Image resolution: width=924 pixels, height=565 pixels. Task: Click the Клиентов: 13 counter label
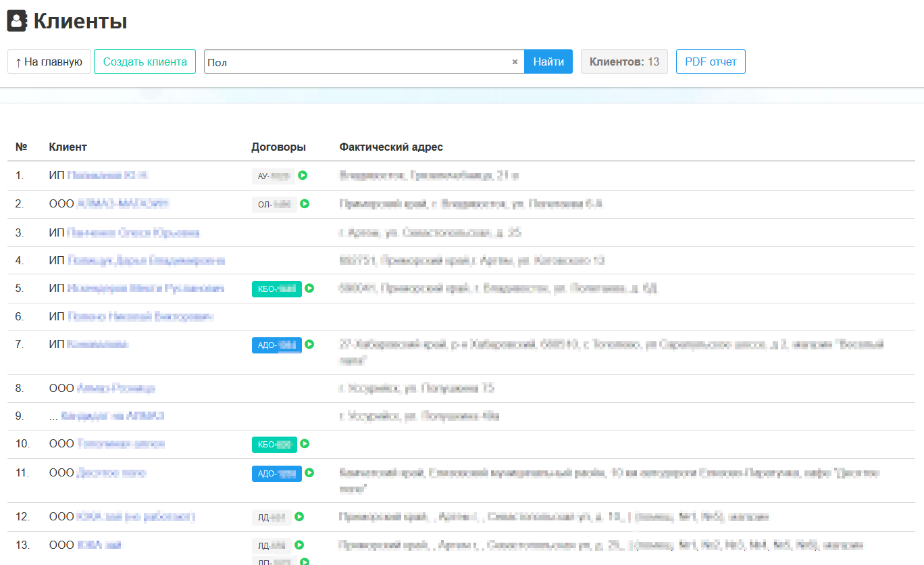point(623,62)
